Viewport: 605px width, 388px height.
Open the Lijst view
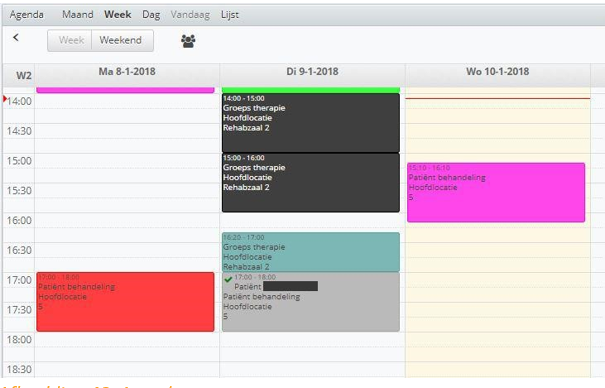230,15
